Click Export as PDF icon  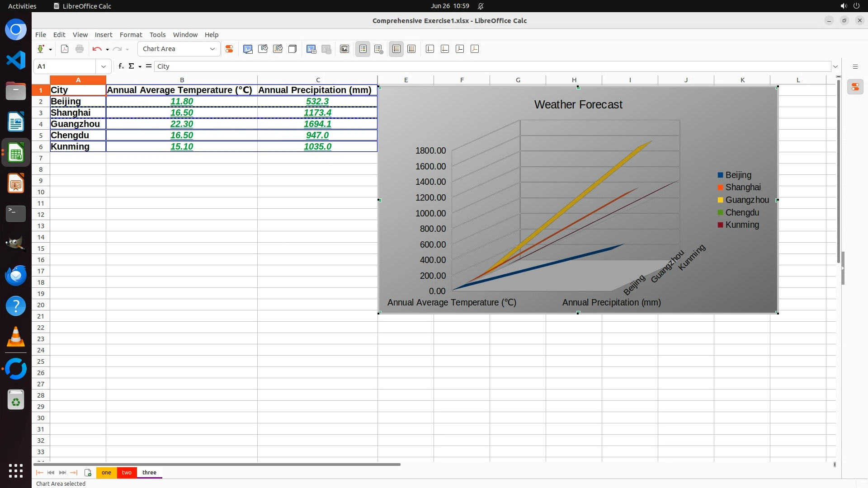pos(65,49)
